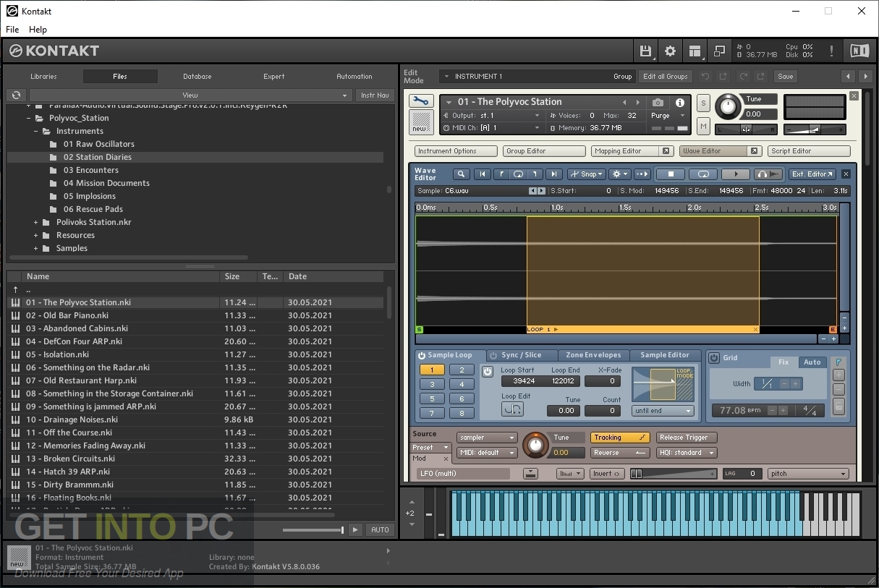
Task: Click the auto-scroll dotted arrow icon
Action: (642, 174)
